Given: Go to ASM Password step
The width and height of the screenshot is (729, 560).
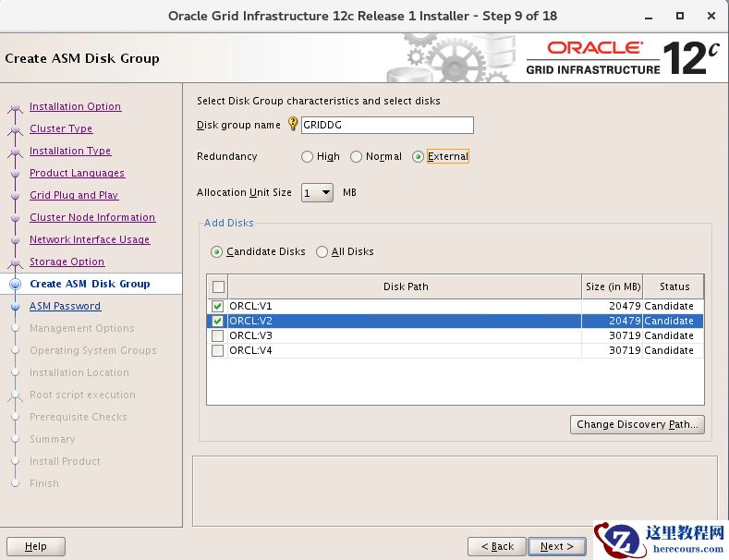Looking at the screenshot, I should pyautogui.click(x=65, y=306).
